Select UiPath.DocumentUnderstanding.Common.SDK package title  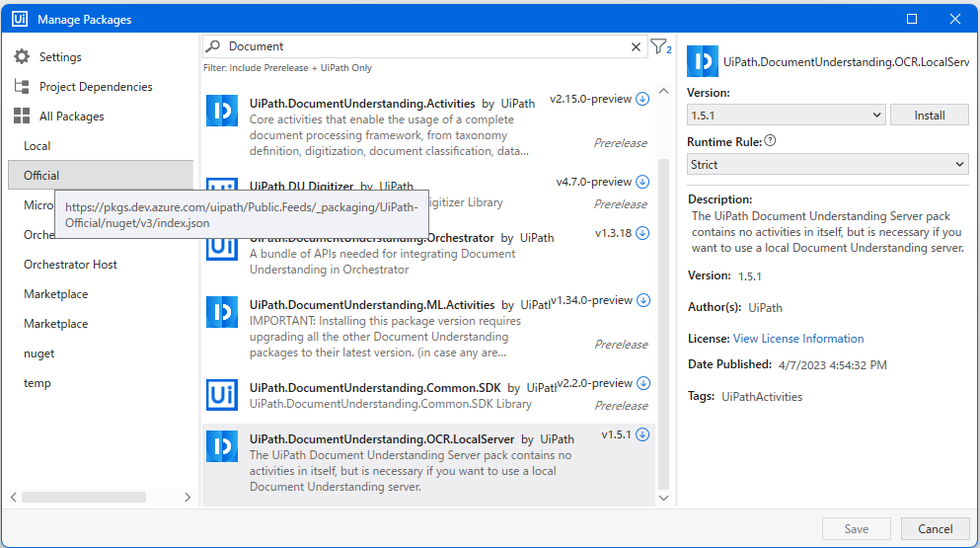pyautogui.click(x=375, y=388)
